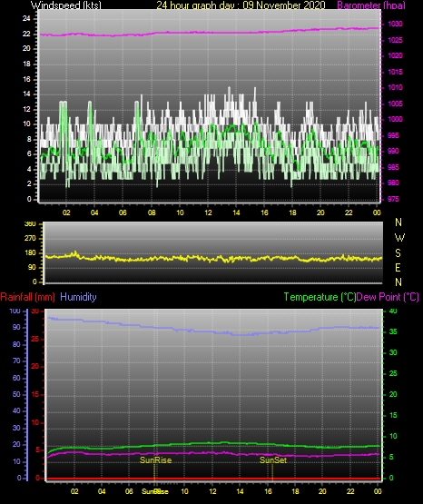The width and height of the screenshot is (423, 504).
Task: Click the S compass direction label
Action: click(x=398, y=253)
